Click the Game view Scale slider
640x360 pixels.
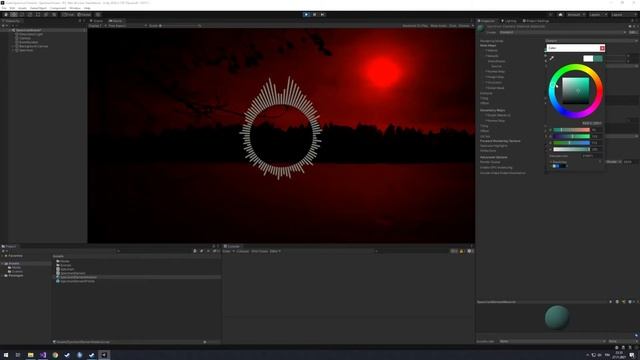click(x=180, y=26)
